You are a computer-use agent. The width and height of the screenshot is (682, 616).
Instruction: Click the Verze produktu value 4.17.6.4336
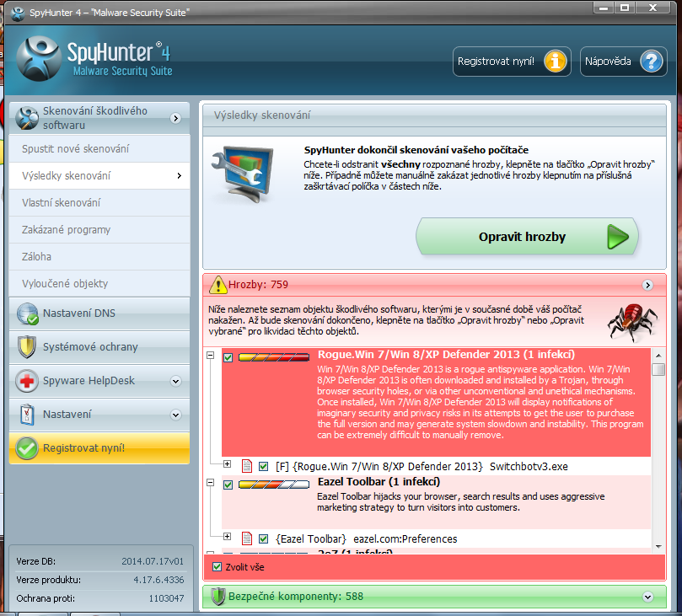pos(158,580)
